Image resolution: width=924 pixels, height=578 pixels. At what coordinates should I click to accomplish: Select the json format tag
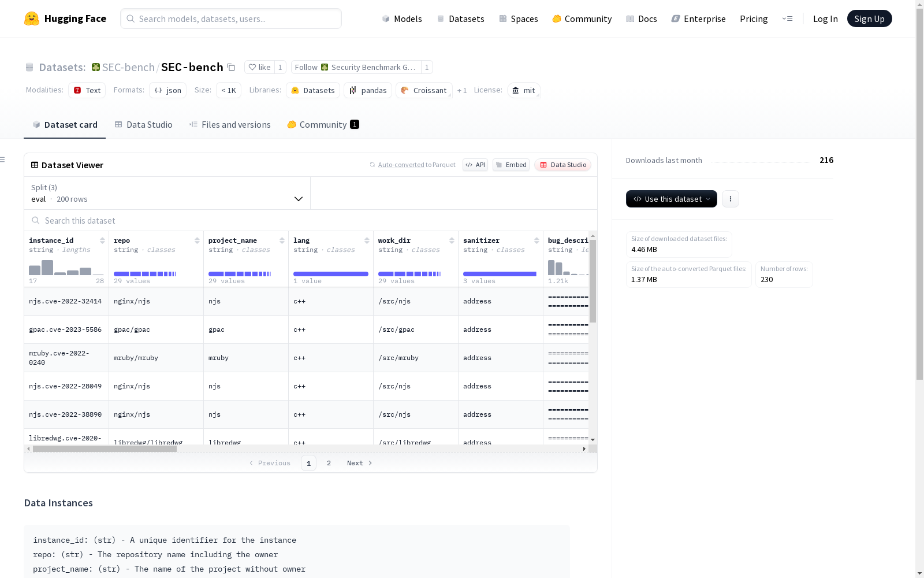pos(168,90)
